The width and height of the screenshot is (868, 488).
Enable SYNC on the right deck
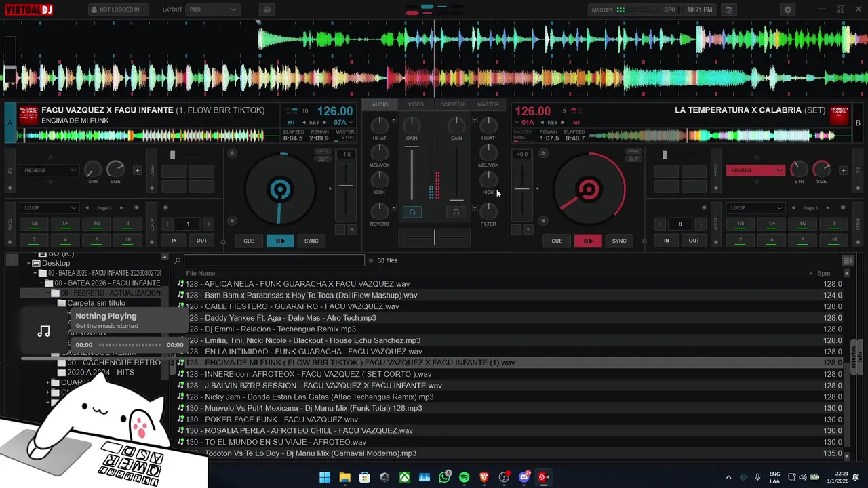619,241
